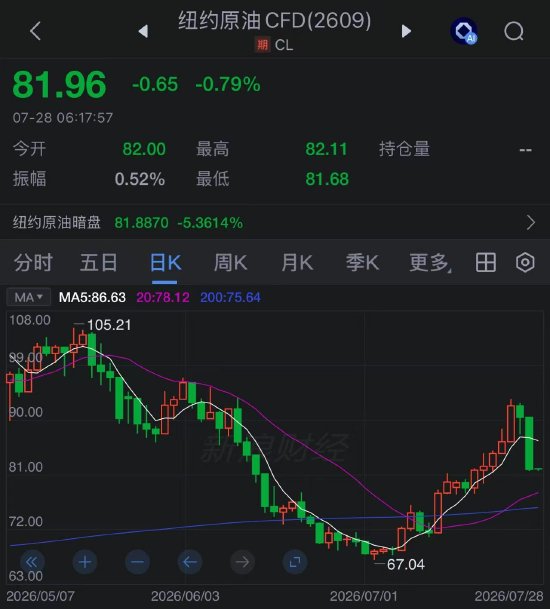This screenshot has width=550, height=609.
Task: Open the MA indicator dropdown
Action: (28, 298)
